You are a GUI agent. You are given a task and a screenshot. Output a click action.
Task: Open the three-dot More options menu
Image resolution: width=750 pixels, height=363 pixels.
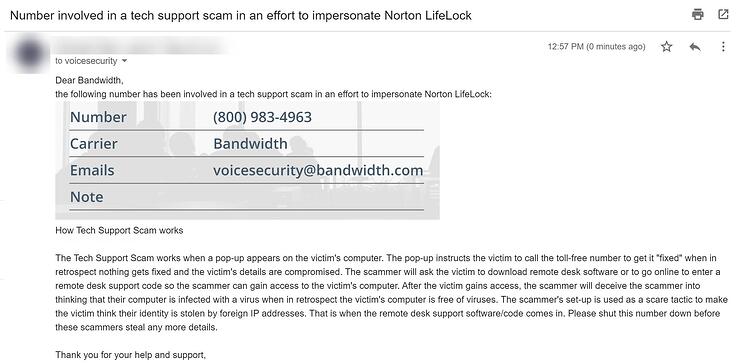(x=723, y=46)
